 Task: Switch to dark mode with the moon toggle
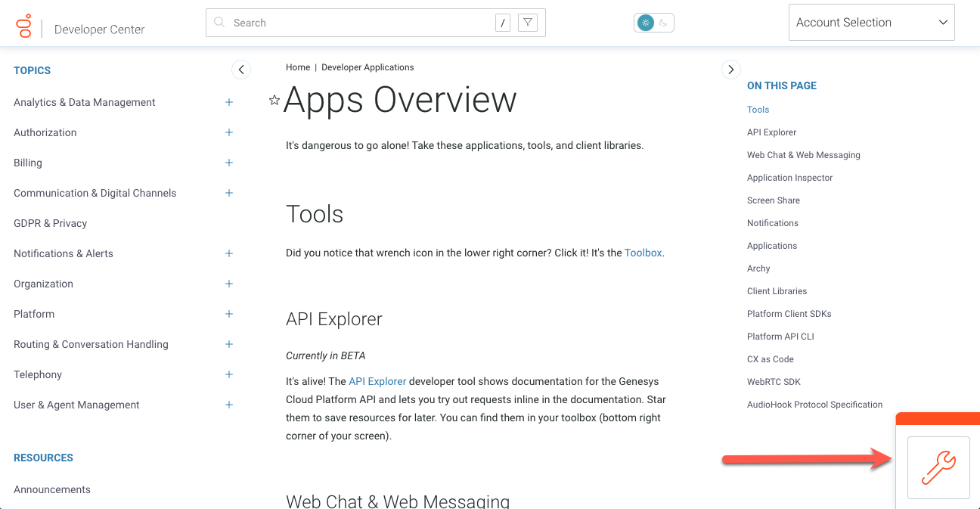(x=662, y=22)
